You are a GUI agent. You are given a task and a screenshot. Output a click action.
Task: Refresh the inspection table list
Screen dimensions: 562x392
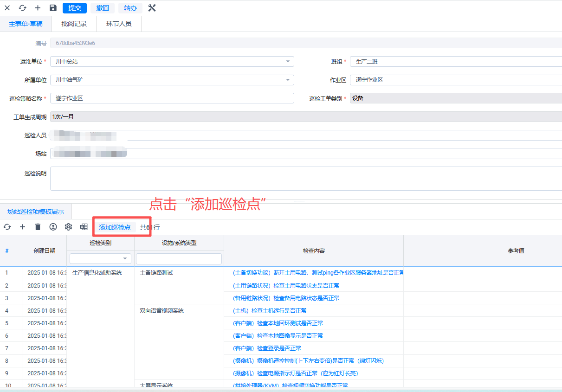7,227
